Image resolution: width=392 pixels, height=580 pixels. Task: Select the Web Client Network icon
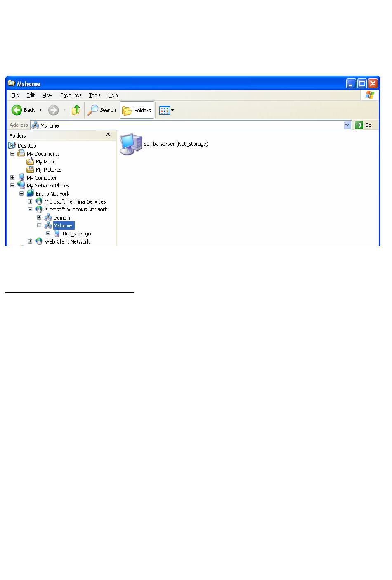click(x=39, y=241)
